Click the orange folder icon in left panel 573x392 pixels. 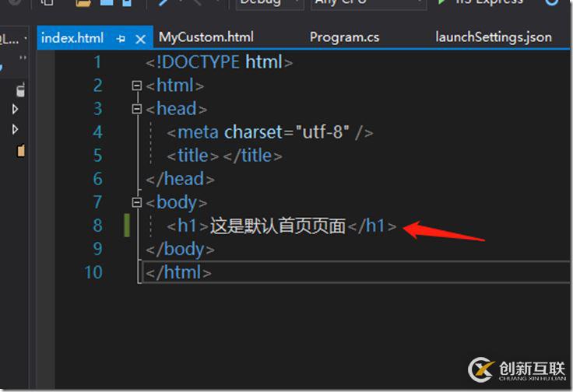click(21, 150)
